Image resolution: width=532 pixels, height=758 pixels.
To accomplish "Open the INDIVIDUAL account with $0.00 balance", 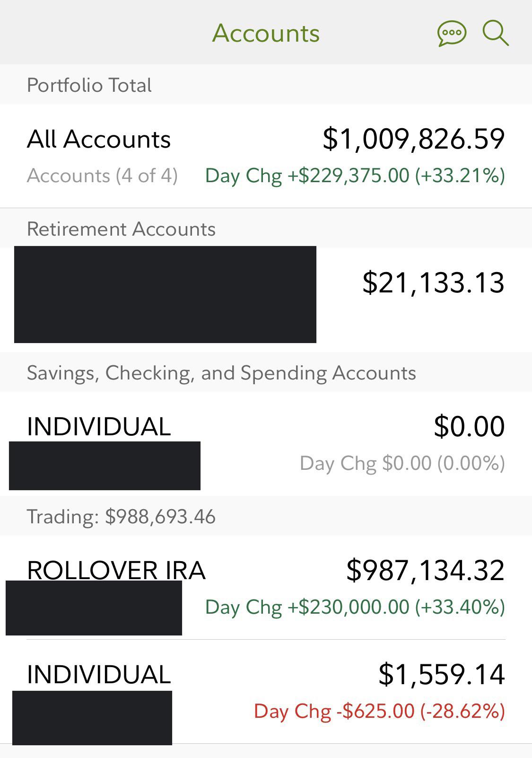I will pos(99,426).
